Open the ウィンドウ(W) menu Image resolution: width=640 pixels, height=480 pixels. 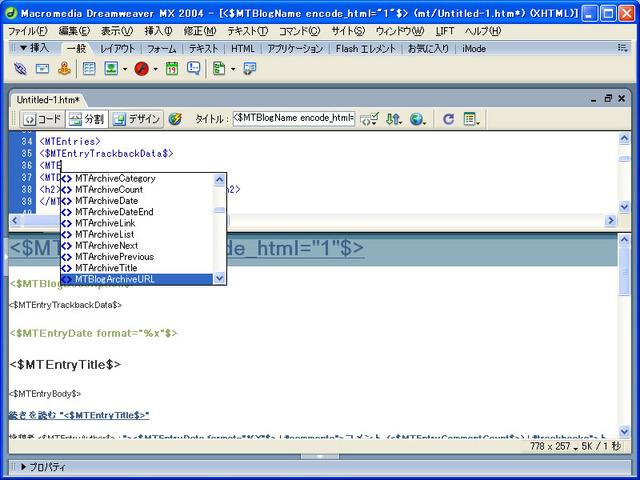400,31
